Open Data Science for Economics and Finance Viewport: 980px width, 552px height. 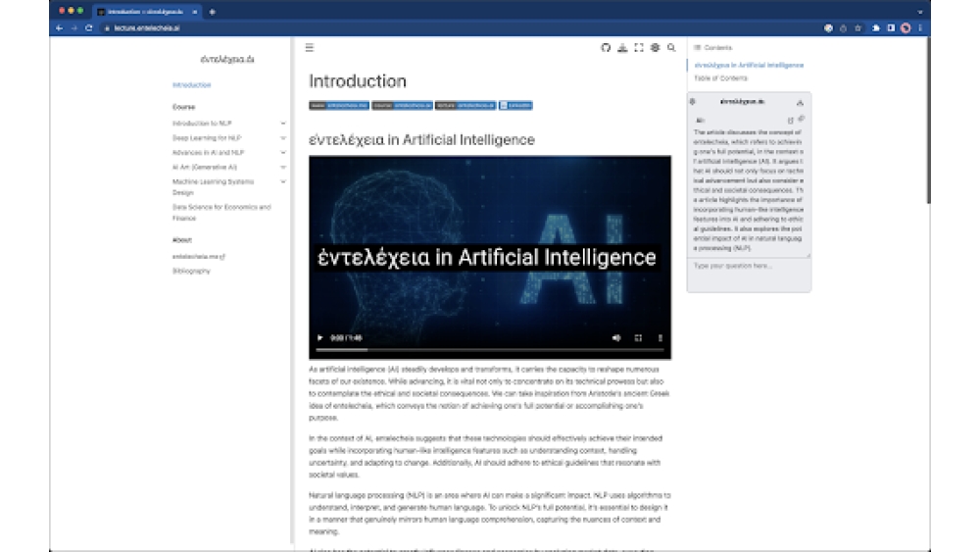click(221, 213)
